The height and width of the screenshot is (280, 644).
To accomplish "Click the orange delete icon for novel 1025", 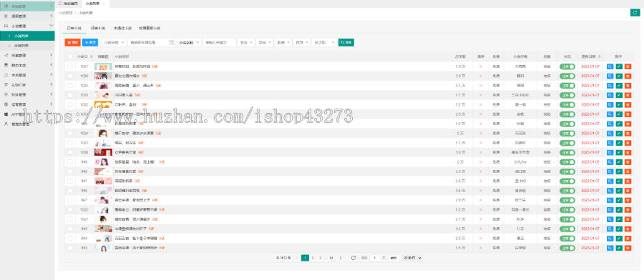I will click(x=628, y=86).
